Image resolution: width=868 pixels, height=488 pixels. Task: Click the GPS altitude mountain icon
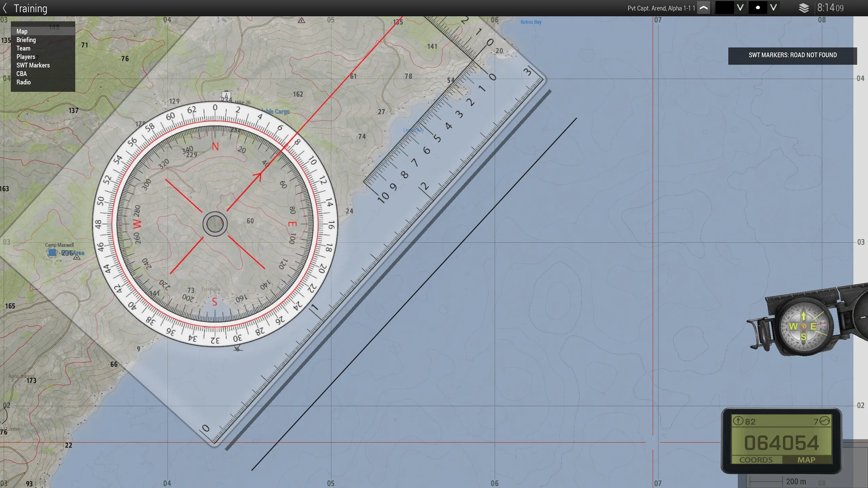coord(825,421)
